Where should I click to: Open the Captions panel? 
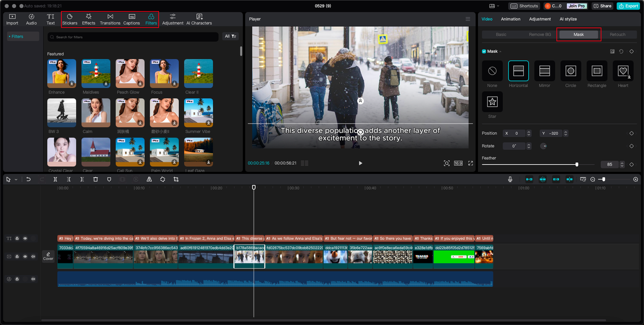click(132, 19)
